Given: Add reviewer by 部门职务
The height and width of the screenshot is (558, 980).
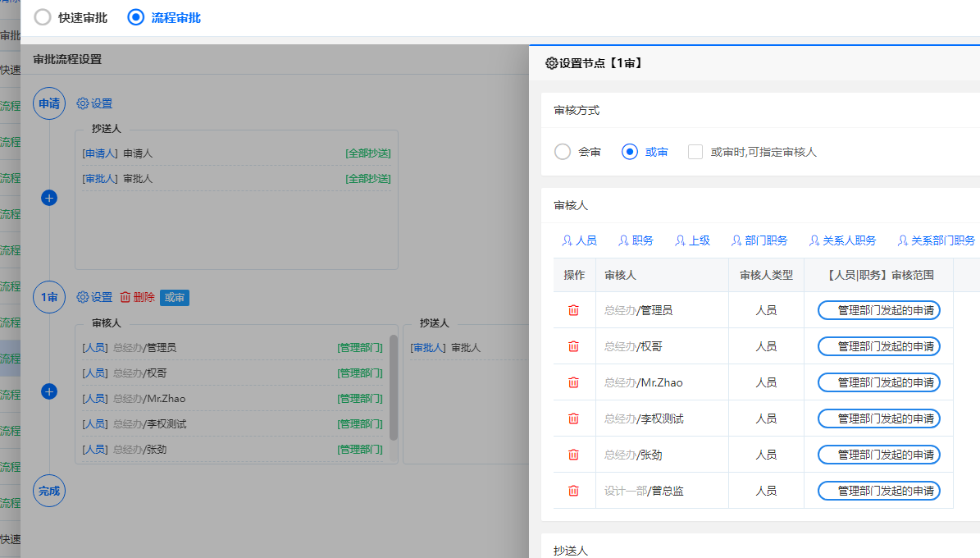Looking at the screenshot, I should coord(759,240).
